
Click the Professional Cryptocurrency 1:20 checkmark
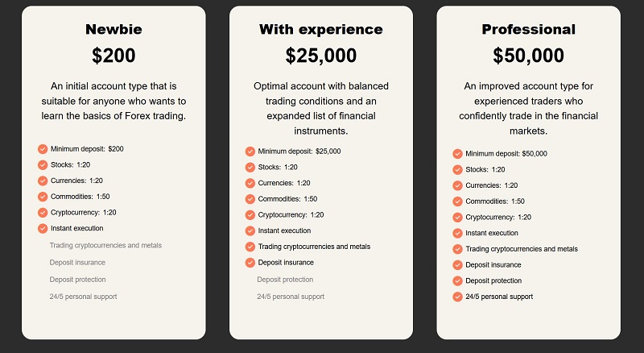(x=457, y=218)
